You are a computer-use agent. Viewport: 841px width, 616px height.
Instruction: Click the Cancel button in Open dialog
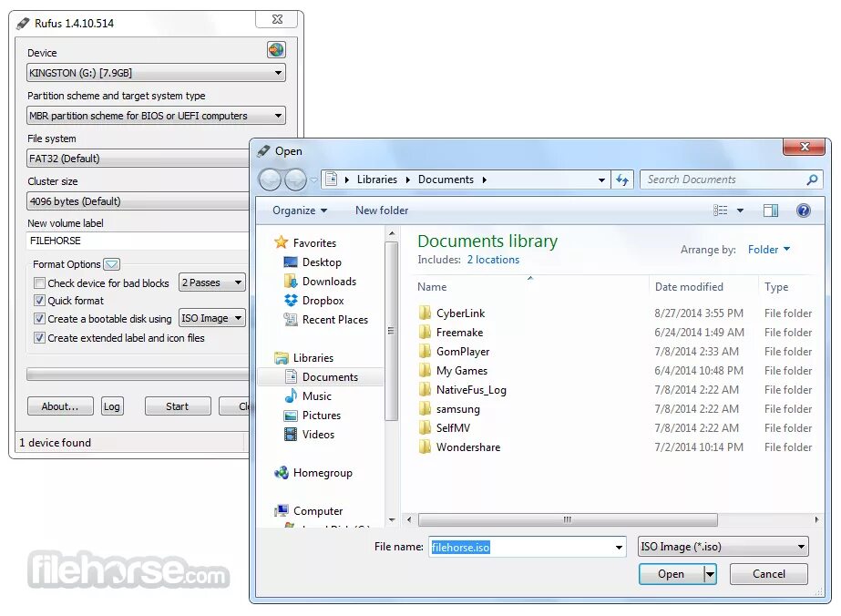(x=769, y=574)
